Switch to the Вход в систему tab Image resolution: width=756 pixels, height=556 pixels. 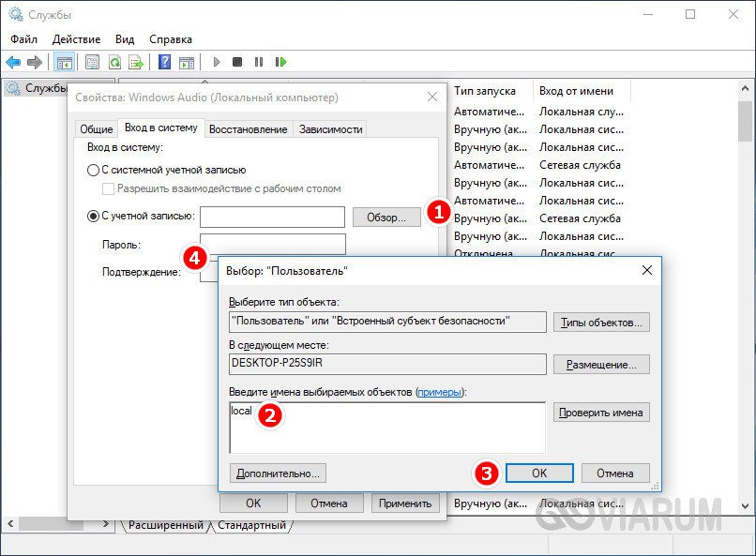point(161,128)
